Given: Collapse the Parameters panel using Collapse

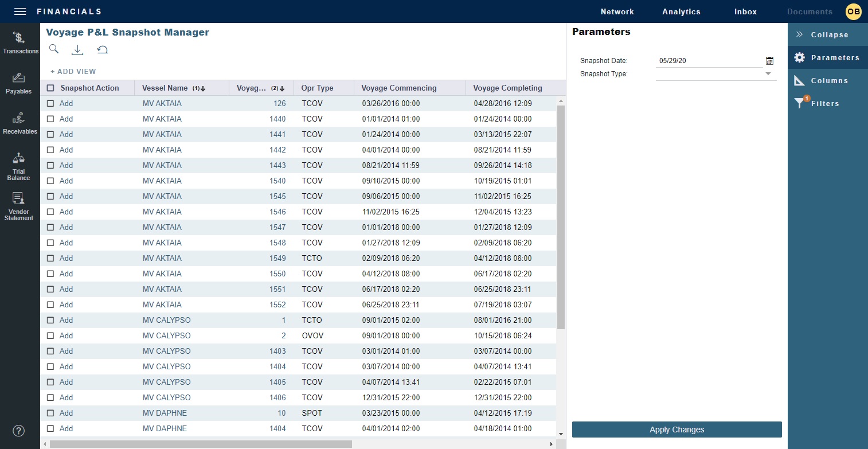Looking at the screenshot, I should coord(827,34).
